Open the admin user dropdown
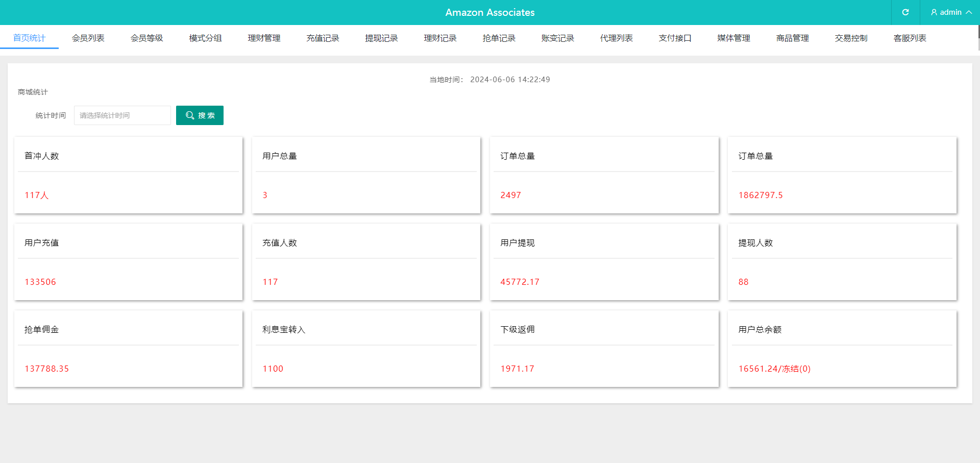The image size is (980, 463). click(x=950, y=12)
